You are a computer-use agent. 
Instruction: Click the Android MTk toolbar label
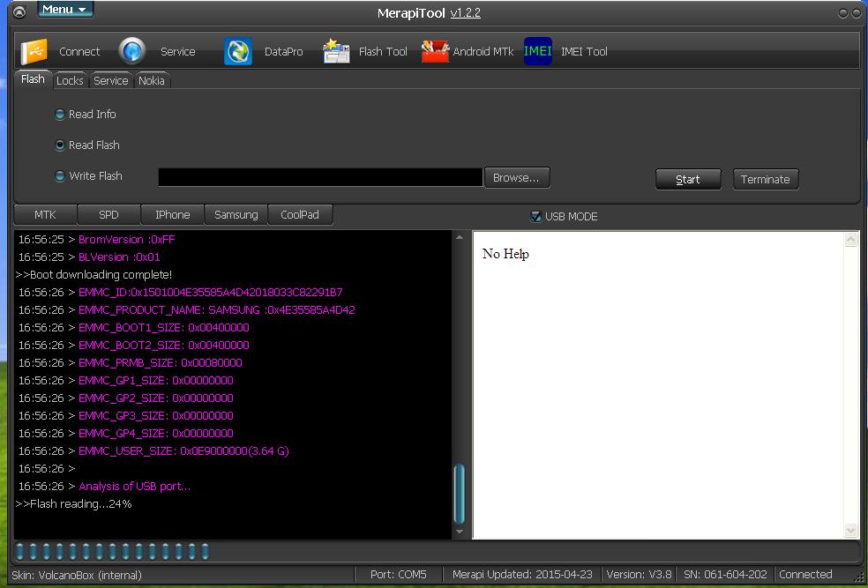coord(483,51)
